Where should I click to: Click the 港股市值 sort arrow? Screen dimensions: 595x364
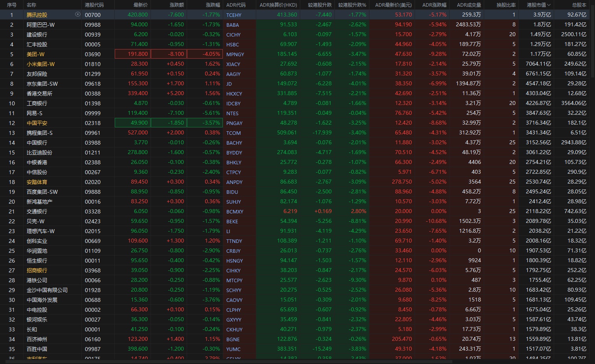point(549,5)
